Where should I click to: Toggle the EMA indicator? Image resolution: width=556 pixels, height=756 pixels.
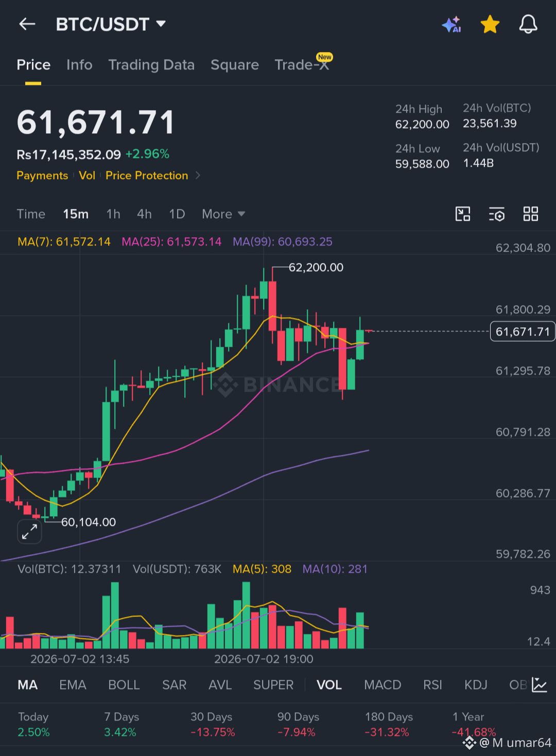(73, 685)
